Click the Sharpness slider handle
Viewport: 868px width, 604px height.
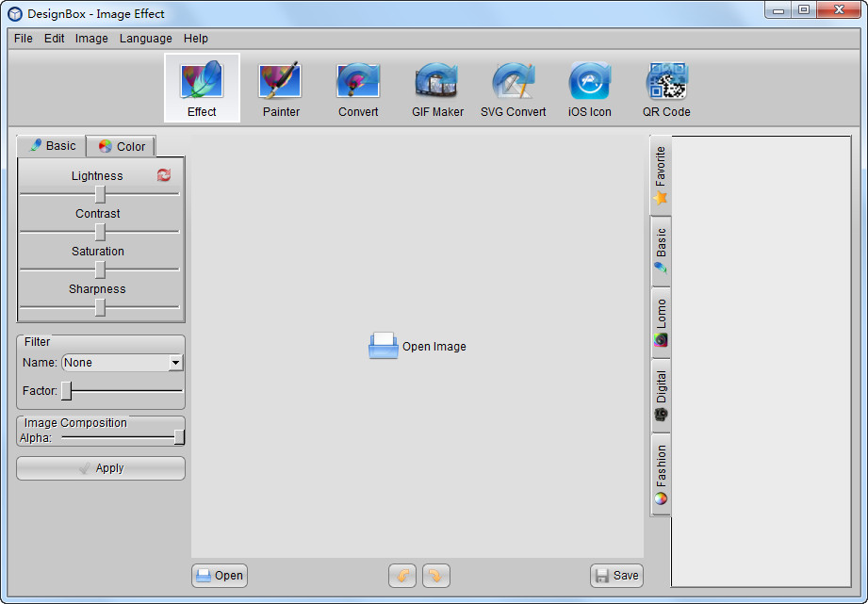(x=100, y=307)
